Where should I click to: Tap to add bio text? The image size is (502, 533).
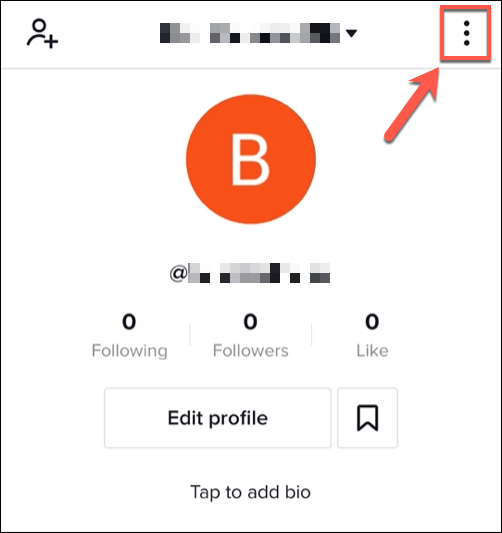250,492
